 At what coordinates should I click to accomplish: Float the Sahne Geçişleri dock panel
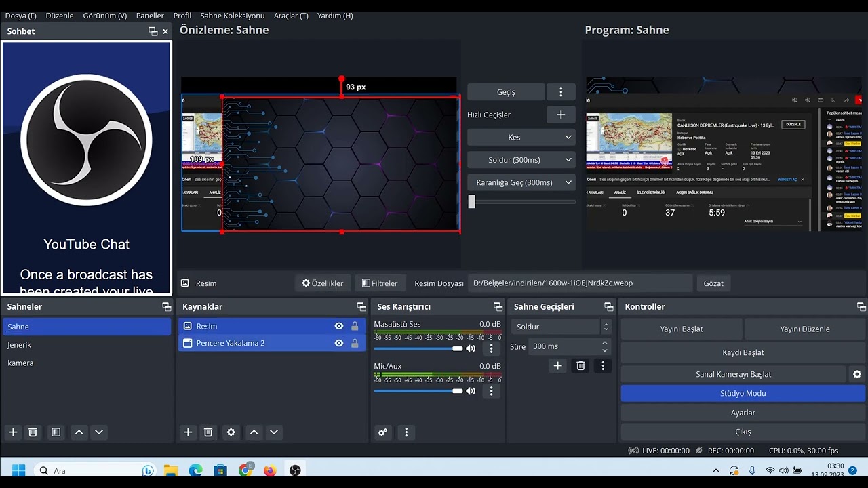[x=609, y=307]
